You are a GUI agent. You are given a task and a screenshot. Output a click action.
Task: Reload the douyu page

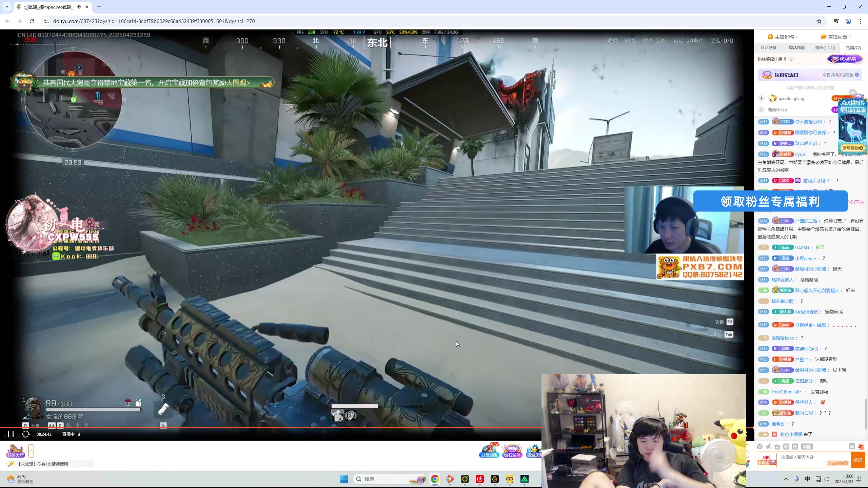[x=32, y=21]
